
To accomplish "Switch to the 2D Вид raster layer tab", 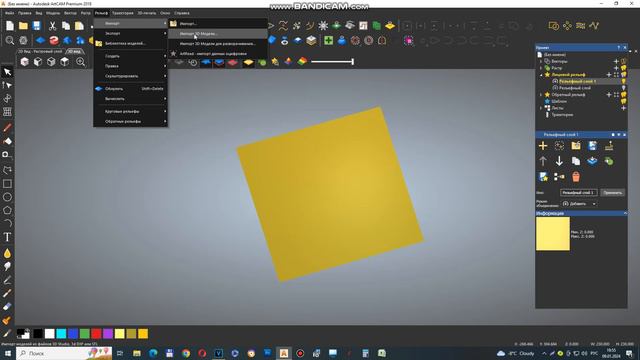I will coord(40,51).
